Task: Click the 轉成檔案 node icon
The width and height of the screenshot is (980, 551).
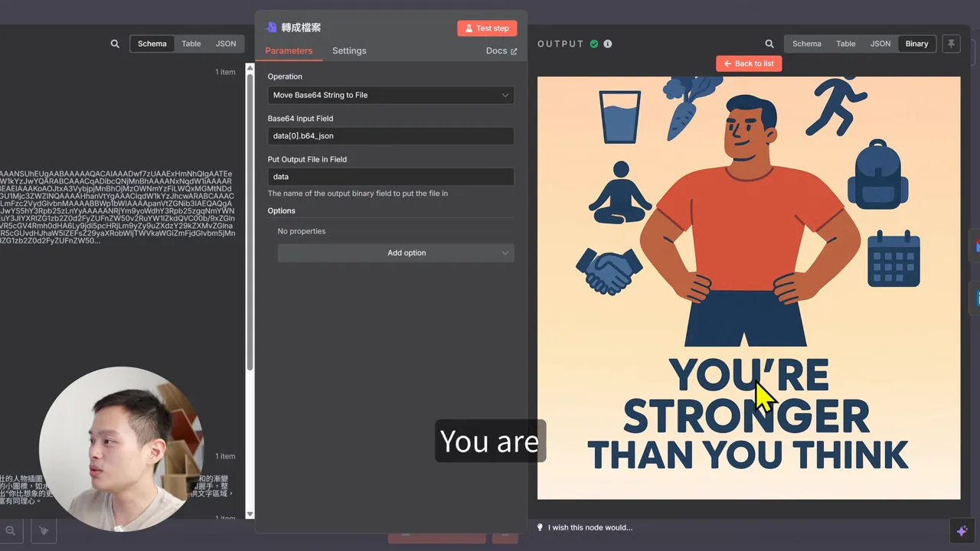Action: tap(271, 28)
